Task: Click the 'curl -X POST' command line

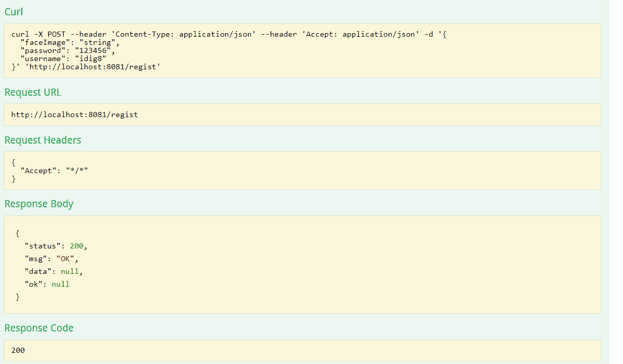Action: point(36,34)
